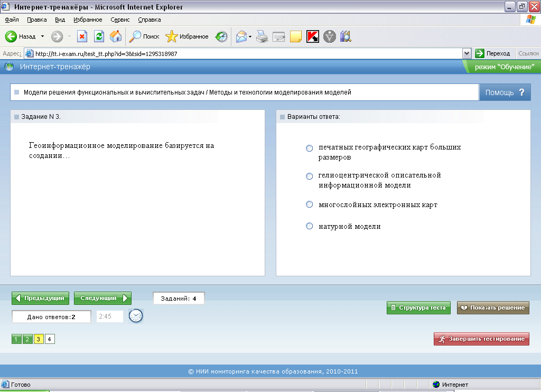Click Завершить тестирование button

(481, 339)
